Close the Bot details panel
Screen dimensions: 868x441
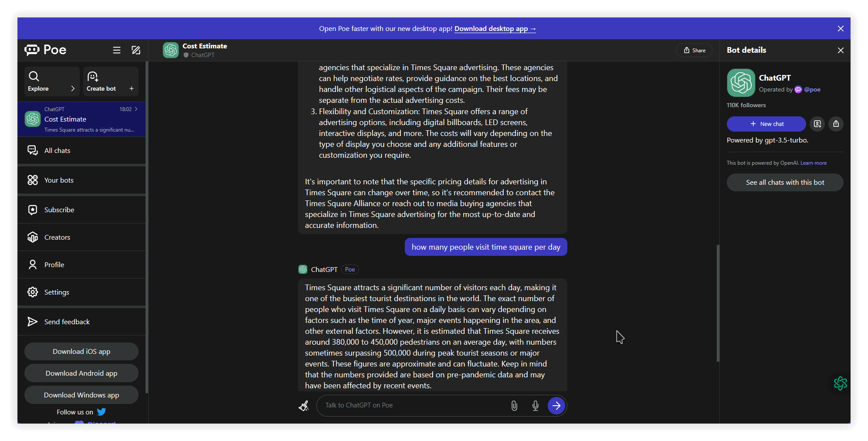[x=841, y=50]
